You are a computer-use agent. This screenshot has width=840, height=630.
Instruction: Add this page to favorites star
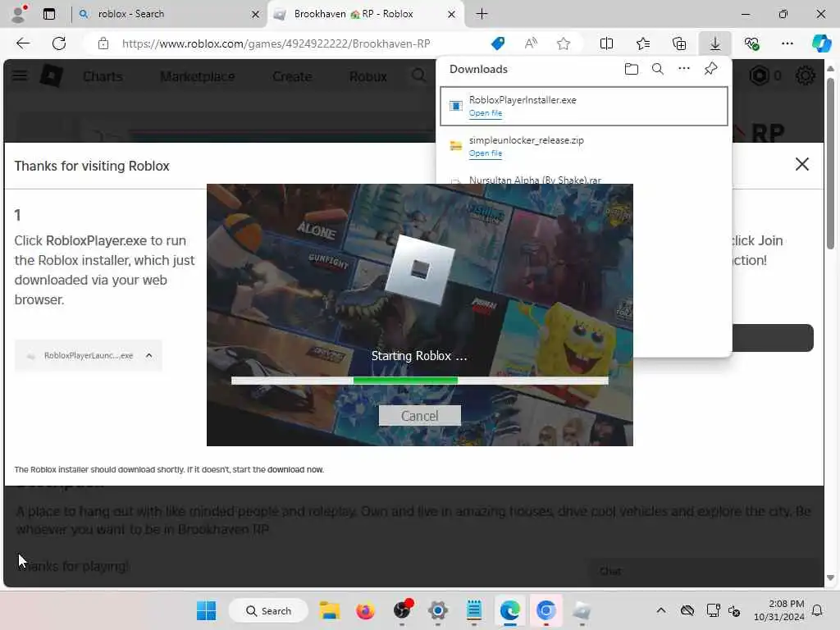pyautogui.click(x=563, y=43)
